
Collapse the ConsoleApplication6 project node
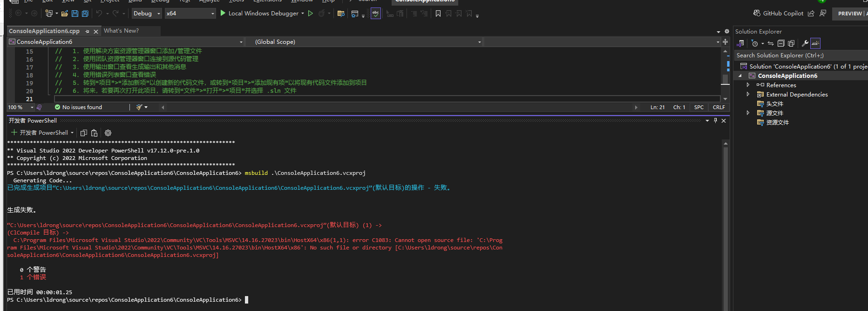(740, 76)
